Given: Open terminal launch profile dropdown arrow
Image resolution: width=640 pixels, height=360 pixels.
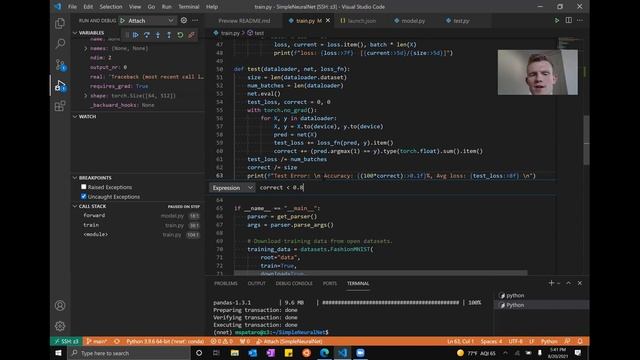Looking at the screenshot, I should (559, 283).
